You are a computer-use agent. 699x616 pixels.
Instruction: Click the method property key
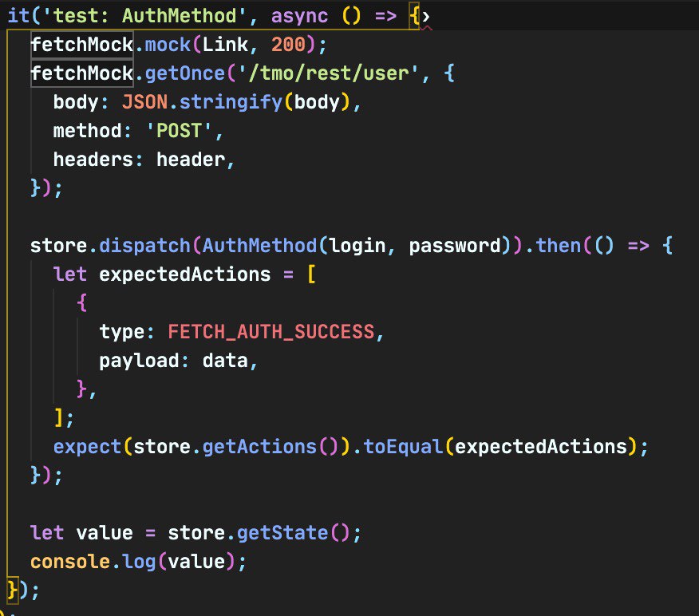[x=88, y=131]
